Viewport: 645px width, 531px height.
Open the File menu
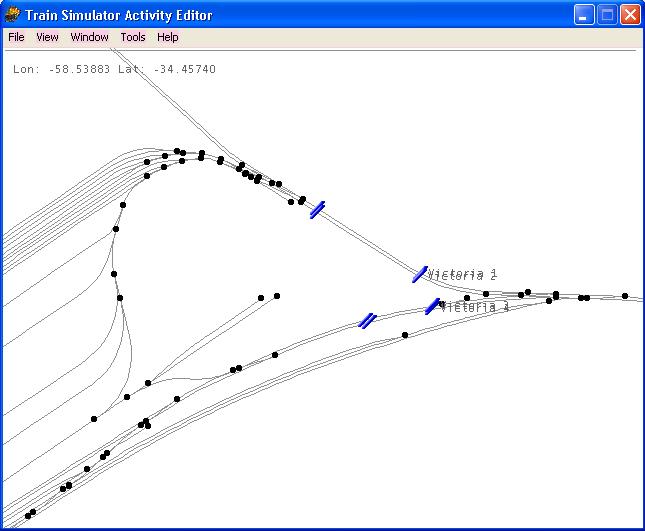click(x=16, y=37)
